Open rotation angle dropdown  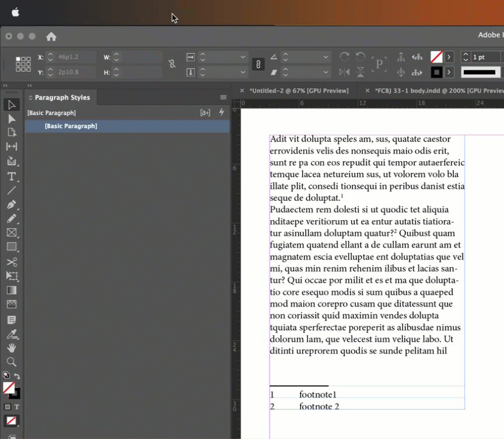(x=325, y=57)
